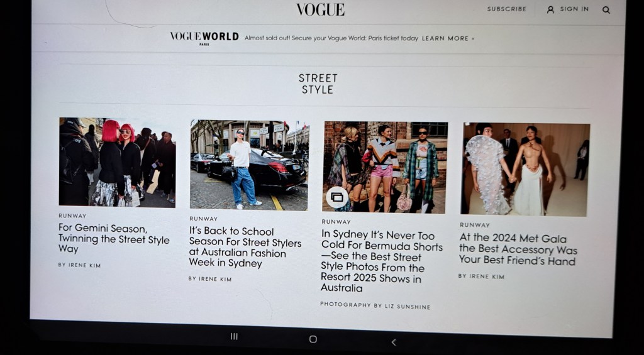Screen dimensions: 644x355
Task: Open the search magnifier icon
Action: [x=606, y=10]
